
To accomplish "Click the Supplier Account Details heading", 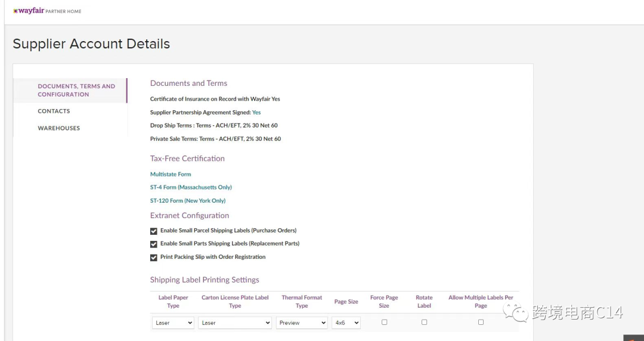I will tap(91, 44).
